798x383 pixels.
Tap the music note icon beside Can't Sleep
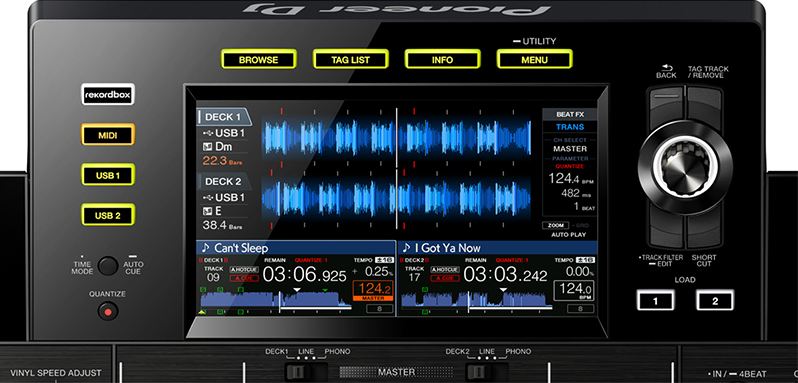point(205,248)
